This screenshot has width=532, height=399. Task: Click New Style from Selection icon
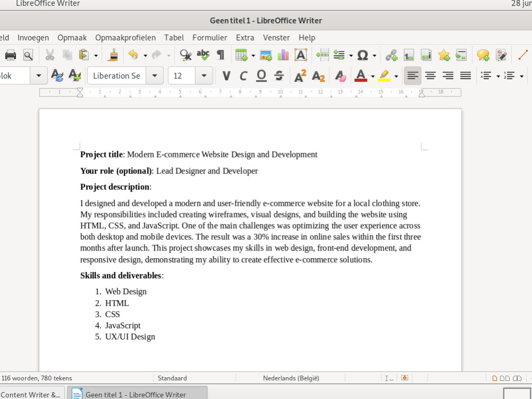tap(74, 76)
